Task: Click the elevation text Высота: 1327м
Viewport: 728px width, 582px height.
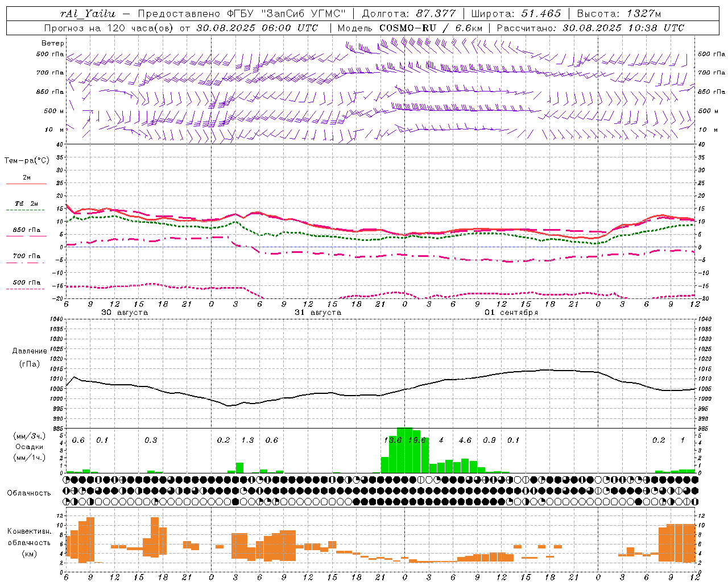Action: 619,14
